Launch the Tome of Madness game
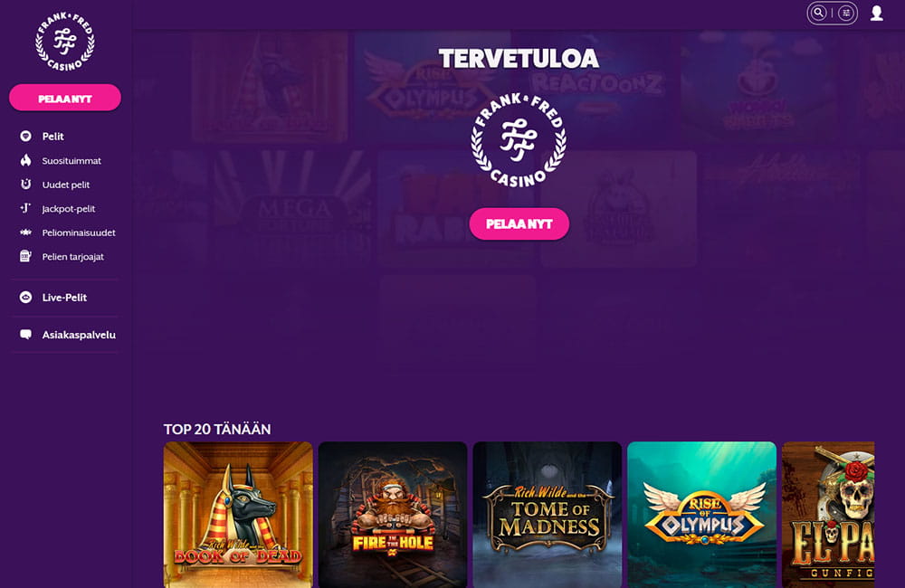 click(548, 515)
